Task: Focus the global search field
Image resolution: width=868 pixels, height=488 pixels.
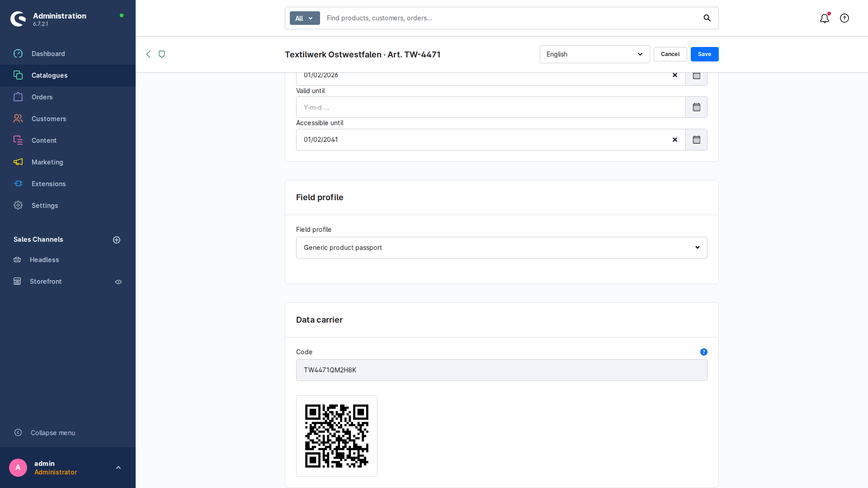Action: pos(511,18)
